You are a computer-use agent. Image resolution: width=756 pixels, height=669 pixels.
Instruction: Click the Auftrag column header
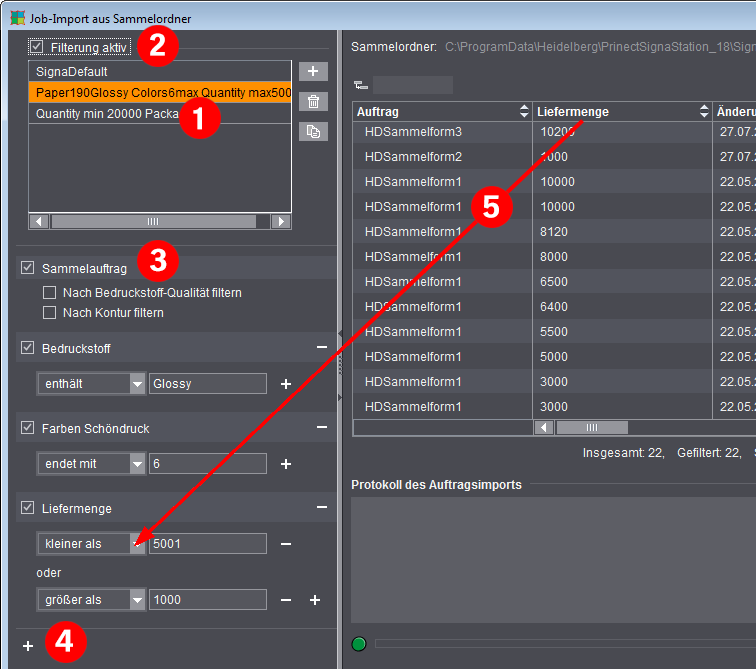442,111
